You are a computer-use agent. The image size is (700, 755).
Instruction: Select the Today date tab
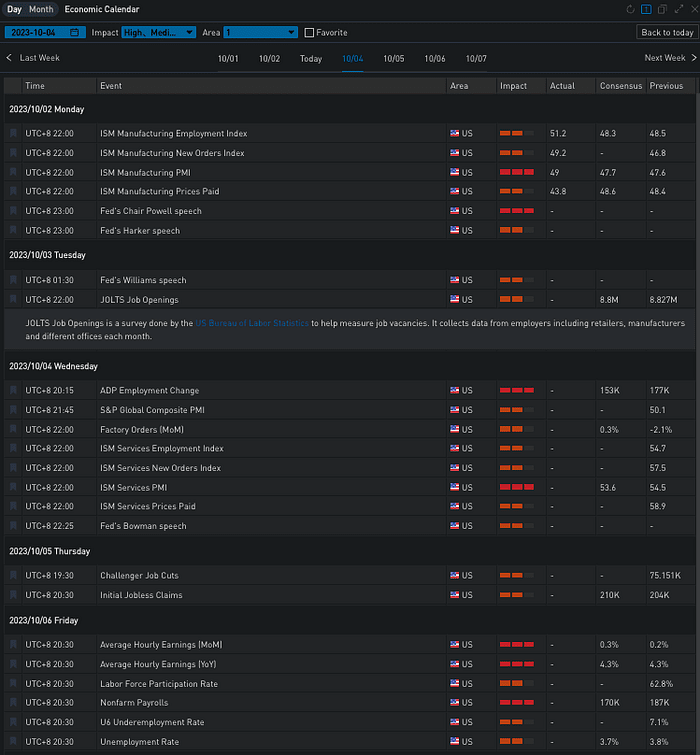coord(311,59)
